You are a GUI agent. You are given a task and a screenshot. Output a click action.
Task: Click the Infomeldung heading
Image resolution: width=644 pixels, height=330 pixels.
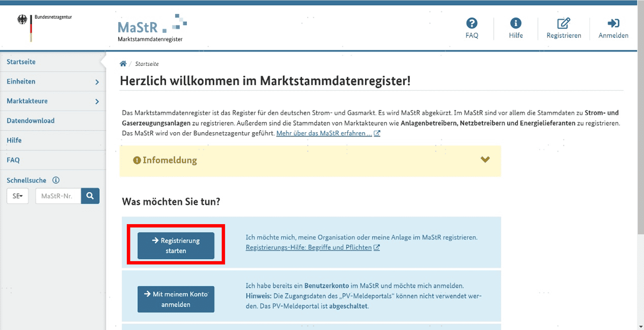(x=170, y=160)
